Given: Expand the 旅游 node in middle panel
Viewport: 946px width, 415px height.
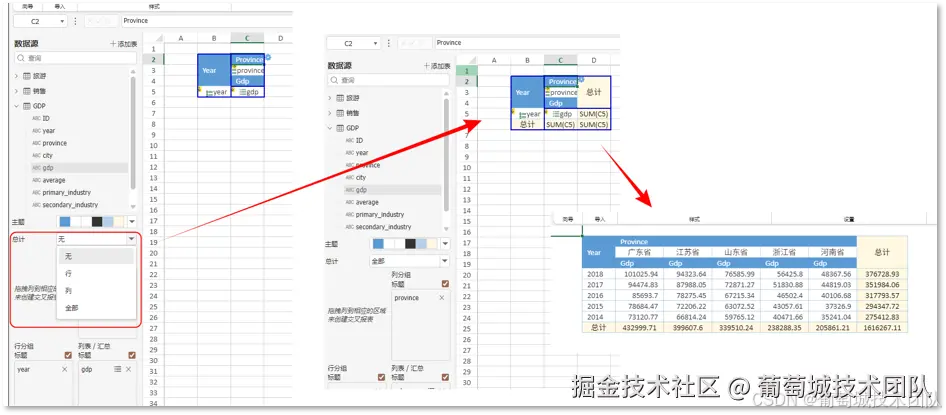Looking at the screenshot, I should (x=329, y=98).
